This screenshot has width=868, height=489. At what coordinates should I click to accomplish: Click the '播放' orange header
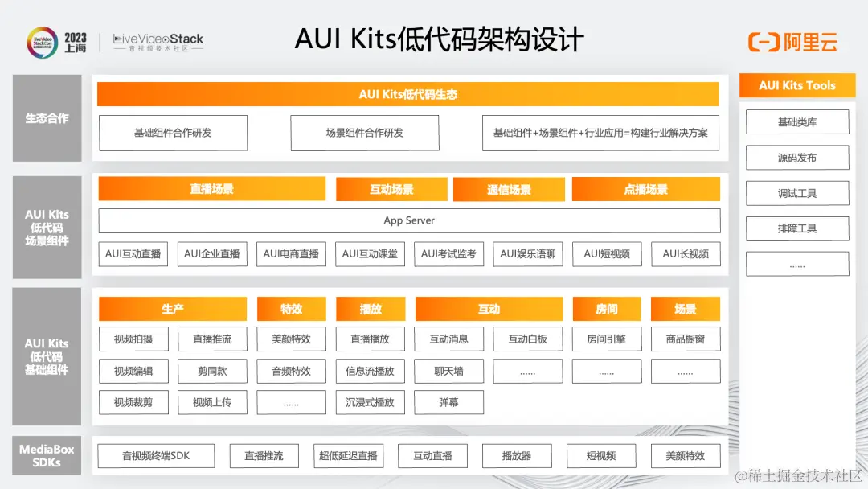(371, 309)
